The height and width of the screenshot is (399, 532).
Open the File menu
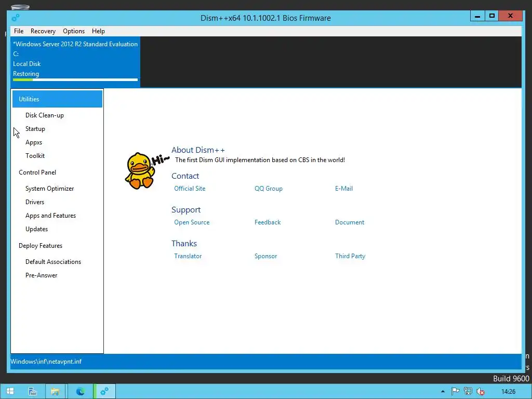click(x=19, y=31)
